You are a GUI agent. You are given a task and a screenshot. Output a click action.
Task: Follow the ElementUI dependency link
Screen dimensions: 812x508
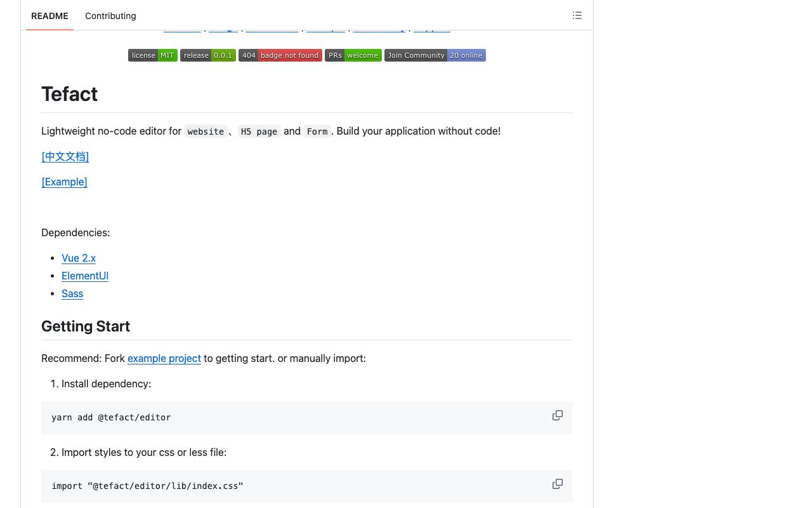pos(85,276)
